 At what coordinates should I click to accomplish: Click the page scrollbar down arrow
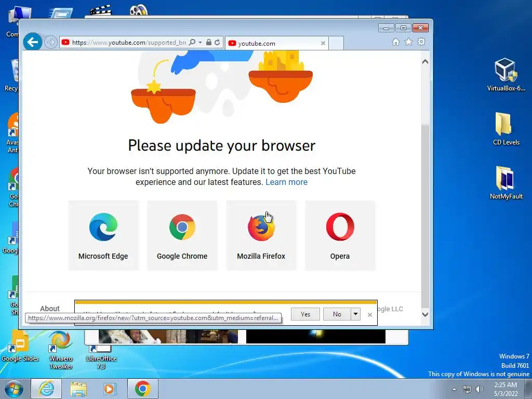tap(425, 314)
